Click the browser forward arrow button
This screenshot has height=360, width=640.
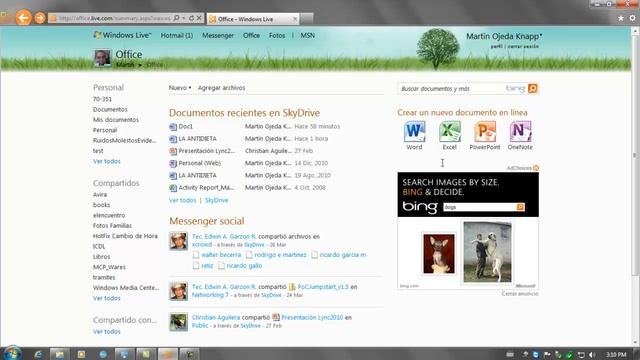[40, 18]
